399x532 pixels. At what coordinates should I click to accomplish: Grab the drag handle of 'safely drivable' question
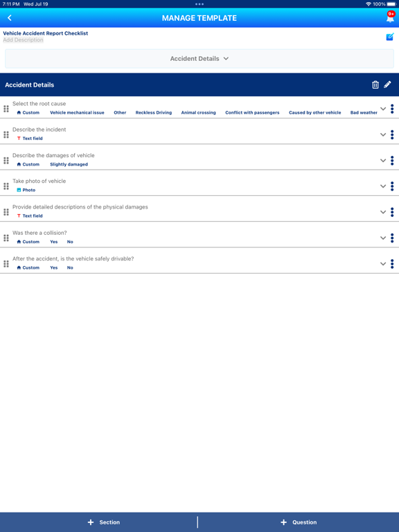coord(6,264)
